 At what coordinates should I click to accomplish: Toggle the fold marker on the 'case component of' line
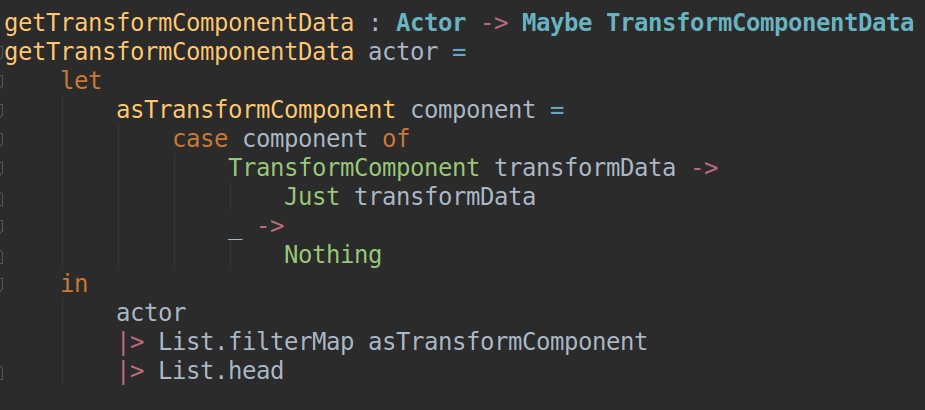(x=1, y=139)
